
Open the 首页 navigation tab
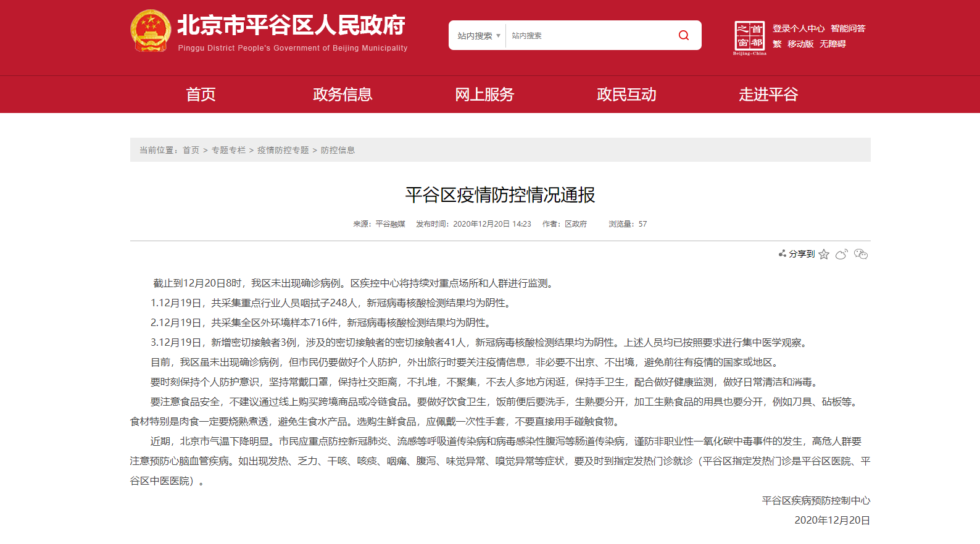click(x=201, y=94)
